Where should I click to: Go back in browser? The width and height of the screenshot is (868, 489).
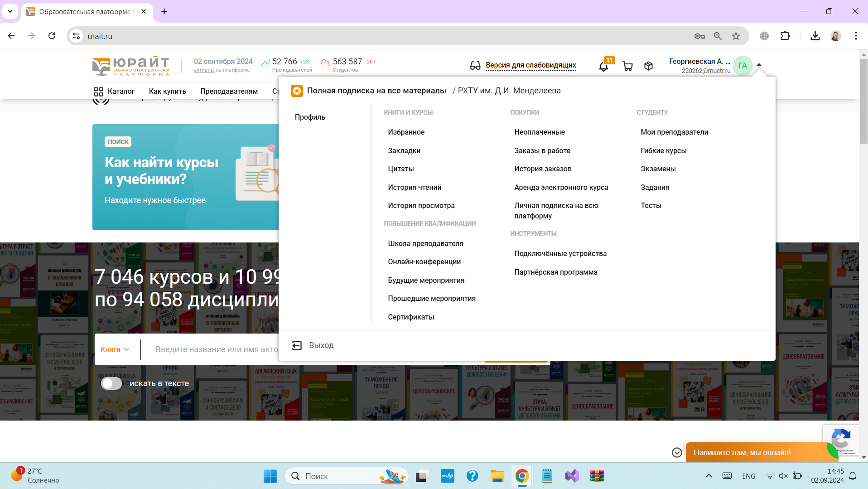(11, 36)
